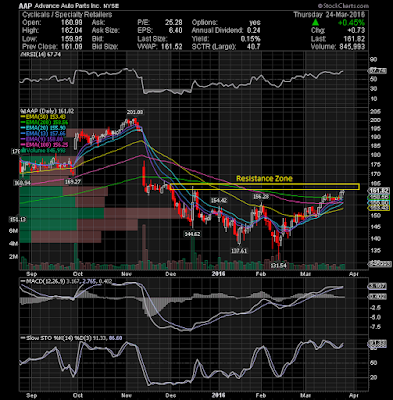The width and height of the screenshot is (393, 400).
Task: Click the yellow resistance zone rectangle
Action: [x=265, y=187]
